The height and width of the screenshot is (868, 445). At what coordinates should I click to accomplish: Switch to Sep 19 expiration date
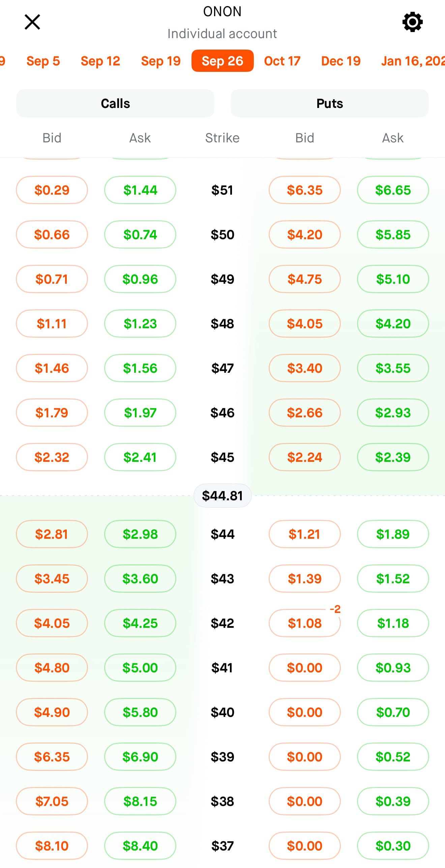click(x=161, y=61)
